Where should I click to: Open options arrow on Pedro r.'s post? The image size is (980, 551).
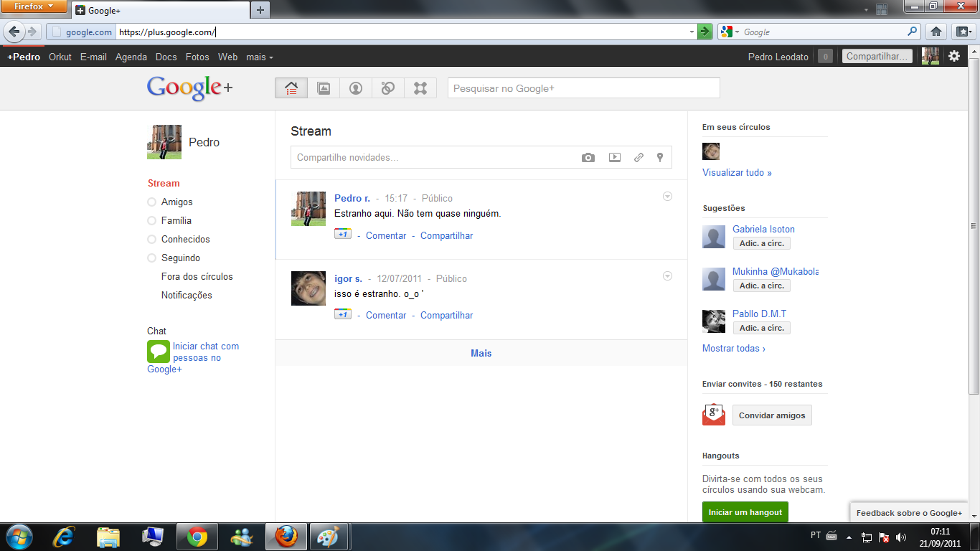(667, 197)
